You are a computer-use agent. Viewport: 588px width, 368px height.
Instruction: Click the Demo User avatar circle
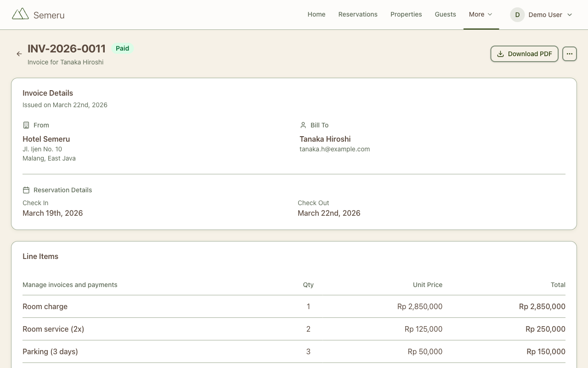517,15
